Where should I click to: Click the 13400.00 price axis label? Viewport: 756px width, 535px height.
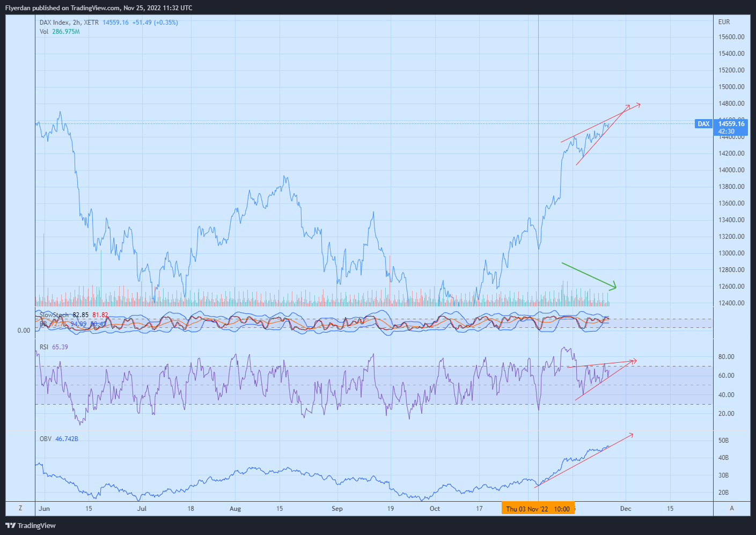pos(731,220)
